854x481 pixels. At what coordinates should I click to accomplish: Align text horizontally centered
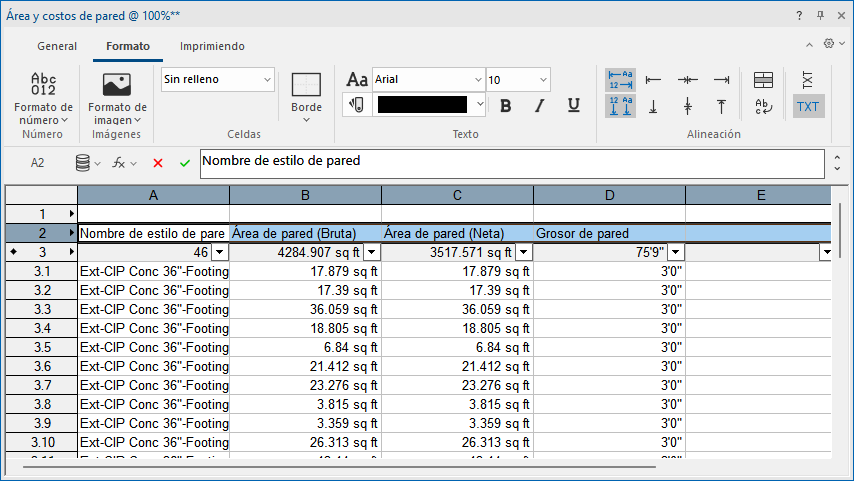tap(687, 80)
